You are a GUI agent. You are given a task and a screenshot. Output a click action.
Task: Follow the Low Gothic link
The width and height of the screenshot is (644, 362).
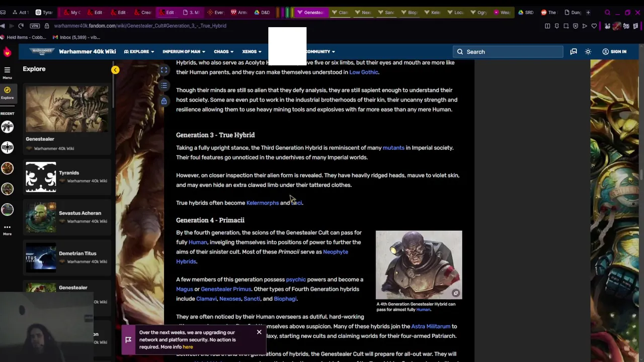tap(364, 72)
